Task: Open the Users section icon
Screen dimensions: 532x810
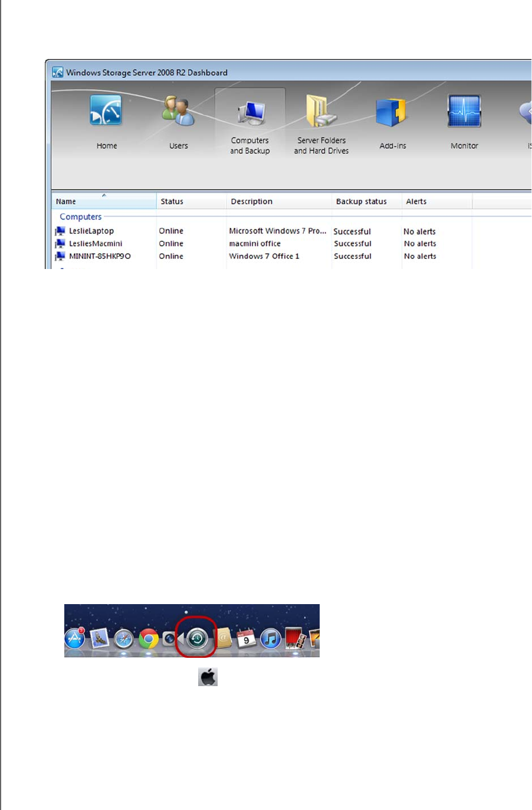Action: (179, 111)
